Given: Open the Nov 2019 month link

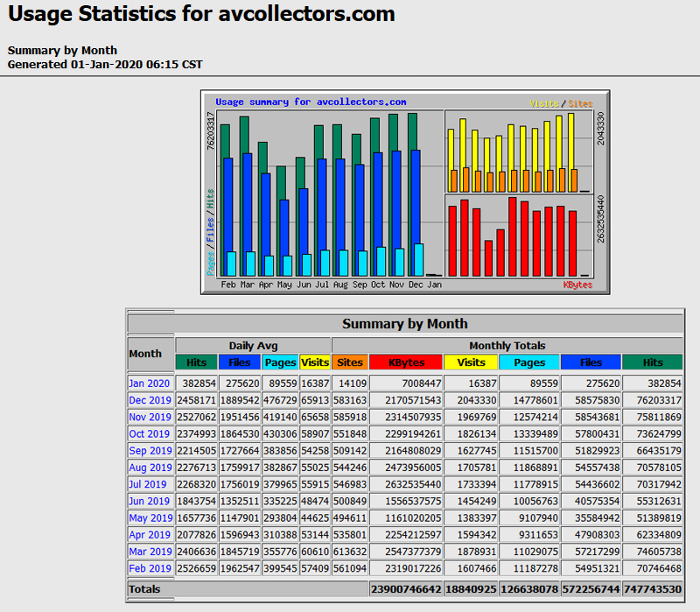Looking at the screenshot, I should point(150,418).
